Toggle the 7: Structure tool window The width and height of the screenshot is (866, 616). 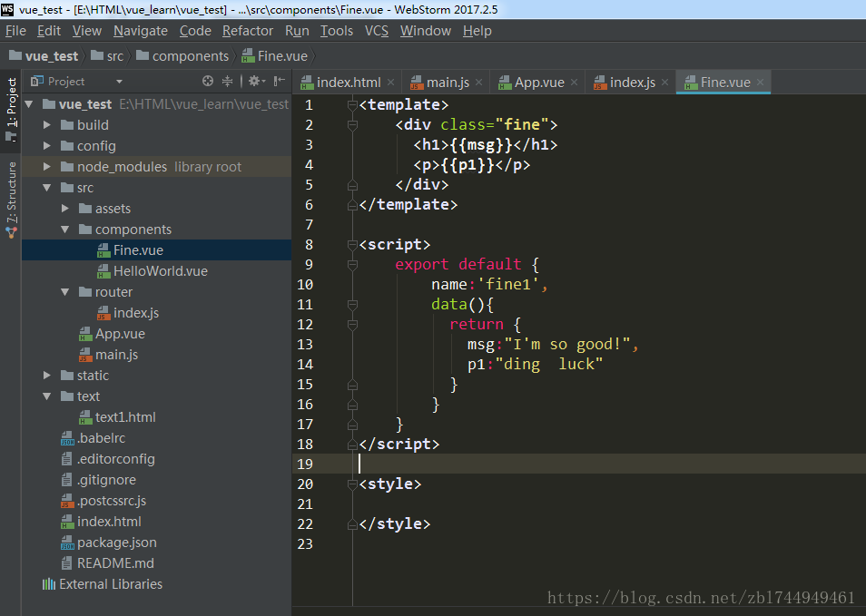point(11,200)
